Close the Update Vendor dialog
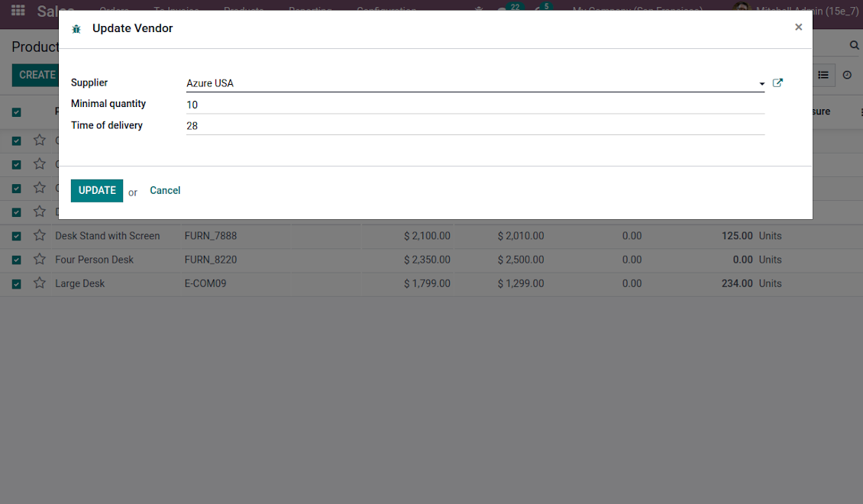The image size is (863, 504). pos(799,27)
